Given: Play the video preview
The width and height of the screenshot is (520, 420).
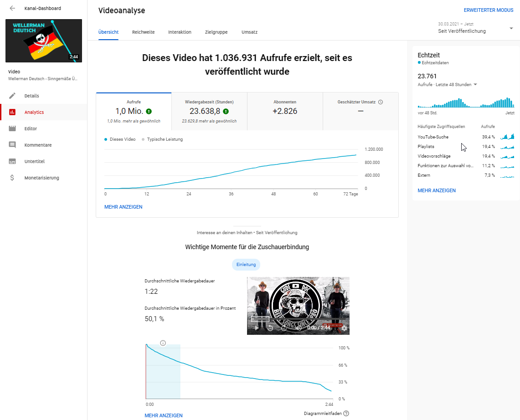Looking at the screenshot, I should [256, 328].
